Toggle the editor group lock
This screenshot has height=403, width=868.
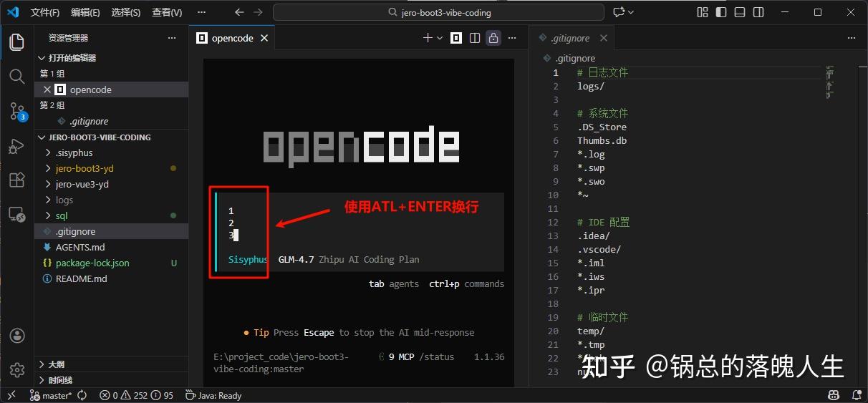[x=493, y=38]
